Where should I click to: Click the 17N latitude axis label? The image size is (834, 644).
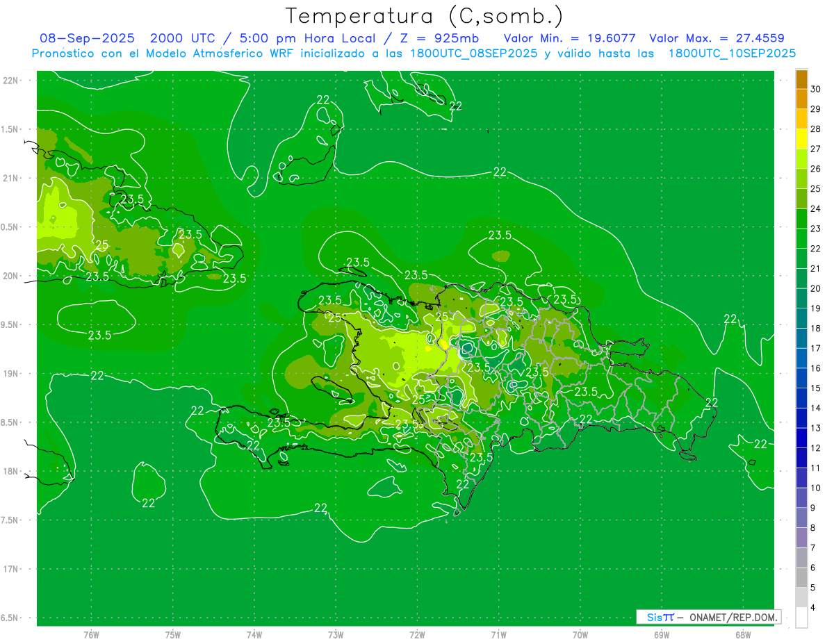pos(10,569)
